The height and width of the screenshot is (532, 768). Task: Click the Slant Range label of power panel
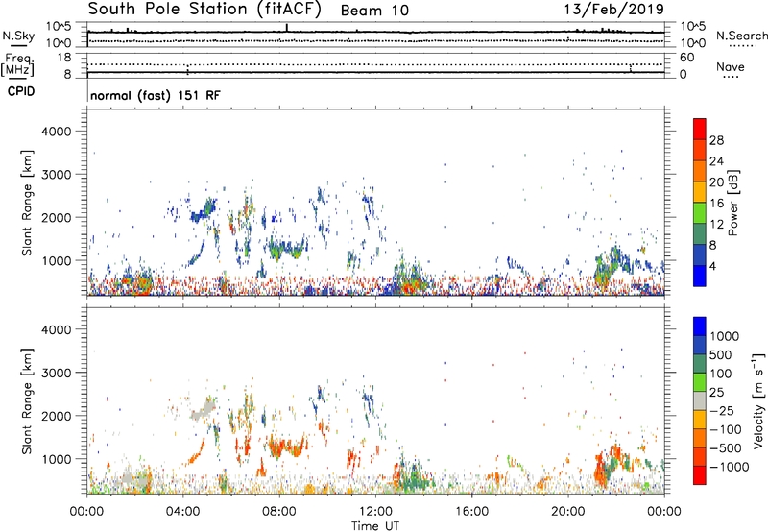(27, 204)
